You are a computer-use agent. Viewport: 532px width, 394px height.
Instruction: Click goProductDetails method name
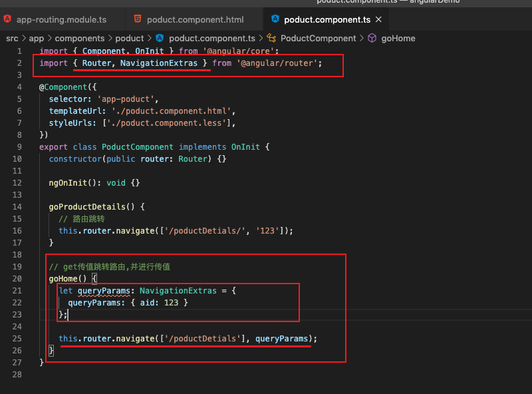coord(87,207)
